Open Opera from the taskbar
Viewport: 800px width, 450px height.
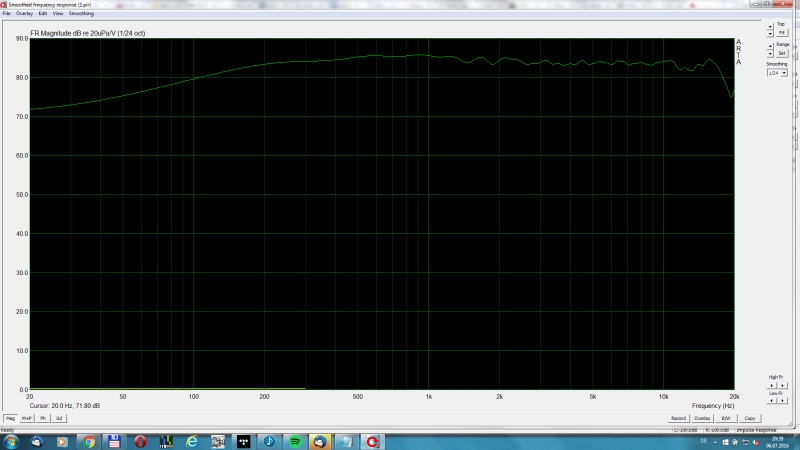click(x=140, y=442)
